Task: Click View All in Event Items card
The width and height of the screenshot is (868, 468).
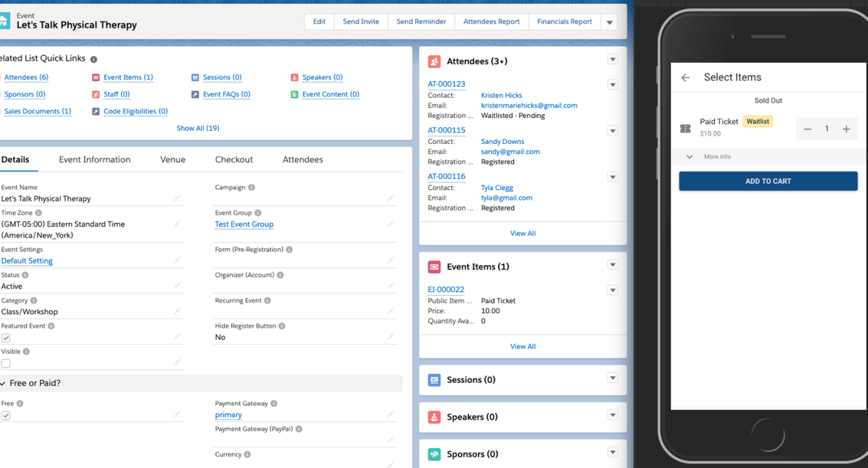Action: [x=523, y=347]
